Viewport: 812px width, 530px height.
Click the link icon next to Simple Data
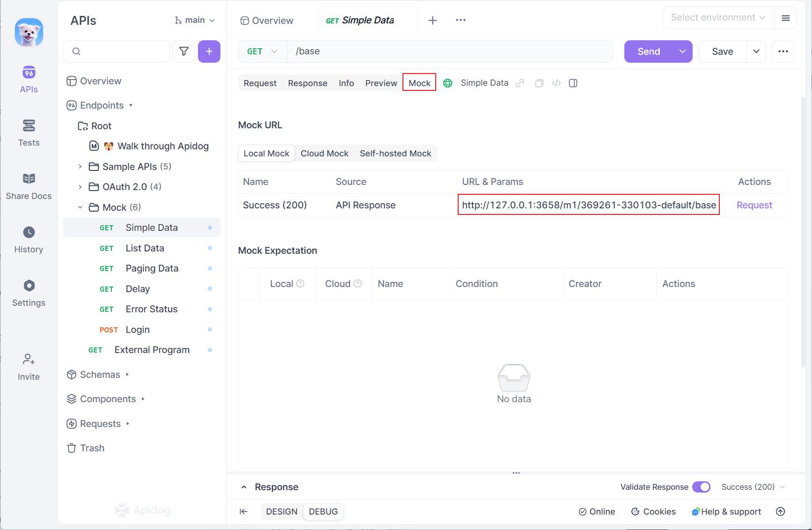(519, 83)
